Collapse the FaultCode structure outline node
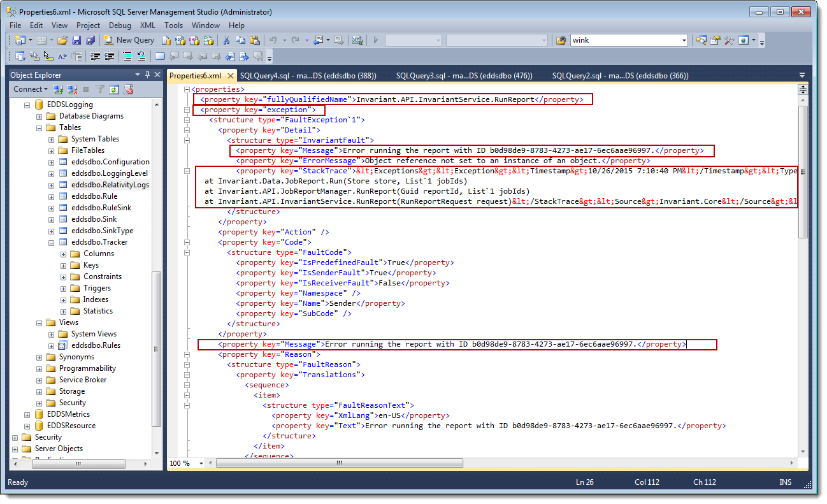Viewport: 827px width, 504px height. [x=186, y=252]
